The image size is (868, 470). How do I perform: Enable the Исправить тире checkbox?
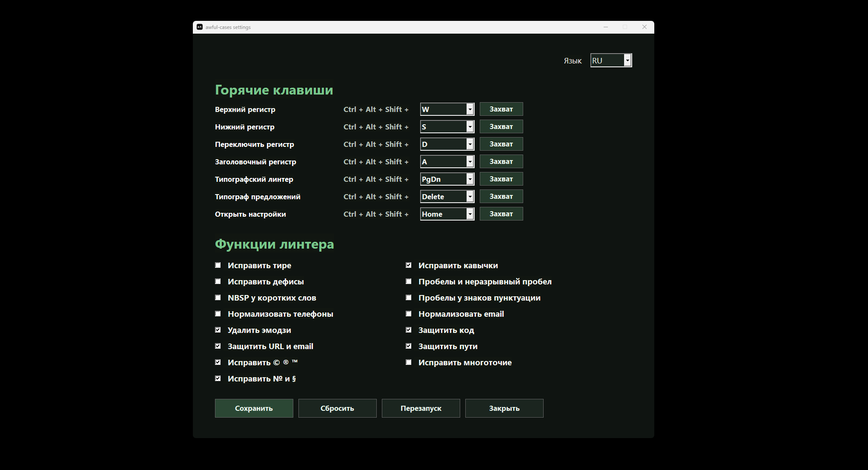pos(218,265)
